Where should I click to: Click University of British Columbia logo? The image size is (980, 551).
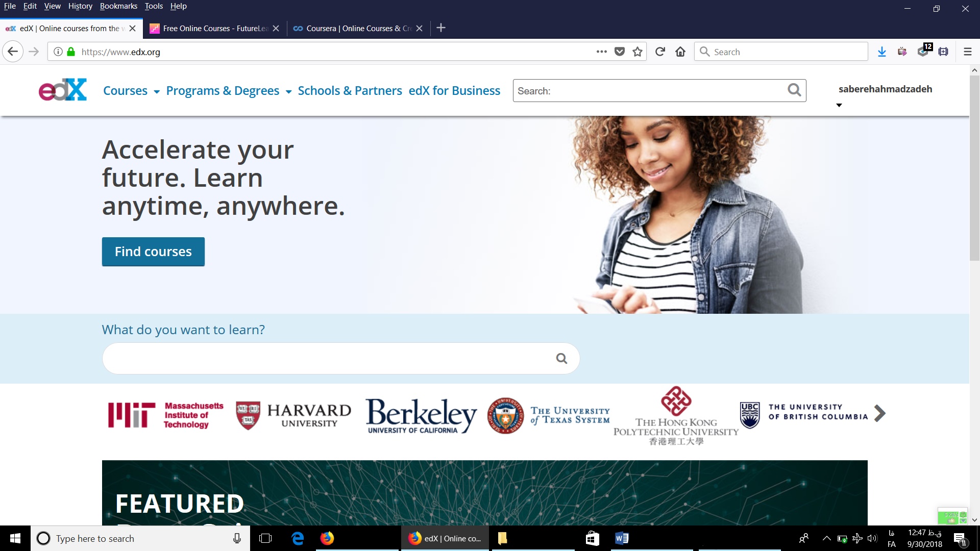(803, 414)
